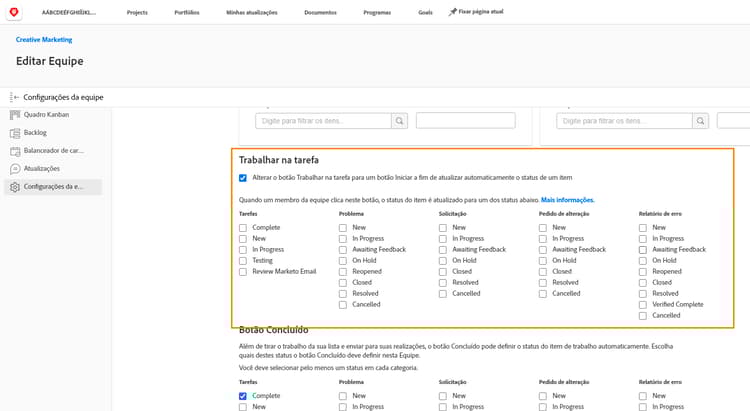The image size is (750, 411).
Task: Check Cancelled under Problema in Trabalhar na tarefa
Action: (343, 305)
